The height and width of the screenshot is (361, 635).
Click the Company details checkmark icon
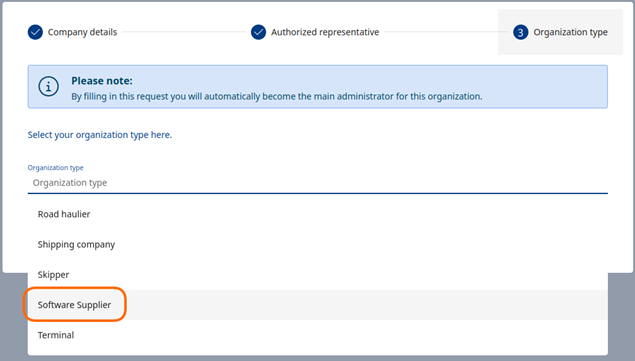coord(35,32)
